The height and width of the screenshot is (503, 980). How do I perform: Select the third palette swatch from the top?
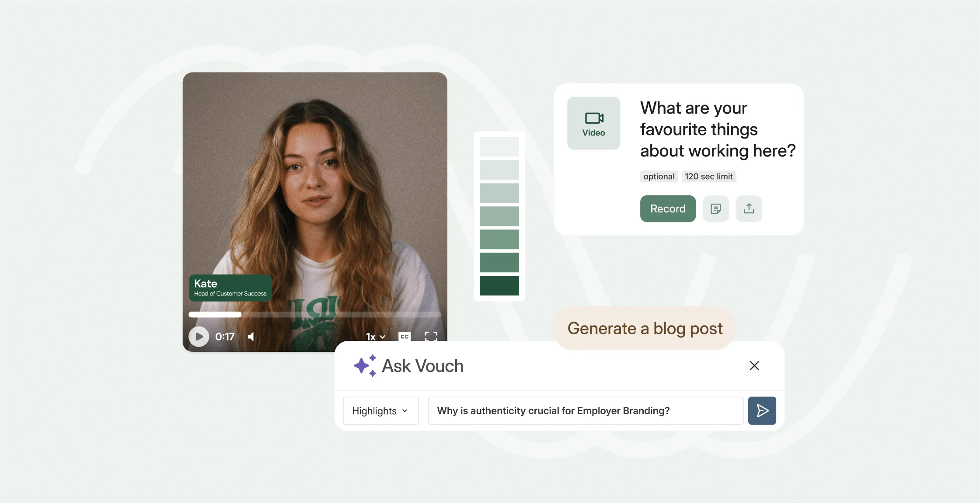click(x=499, y=193)
